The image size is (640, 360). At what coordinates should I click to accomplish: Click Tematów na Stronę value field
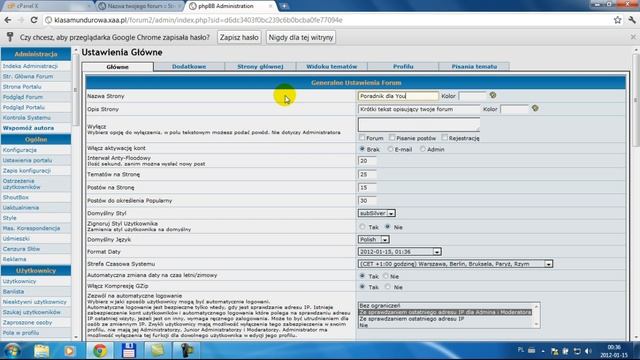click(367, 174)
